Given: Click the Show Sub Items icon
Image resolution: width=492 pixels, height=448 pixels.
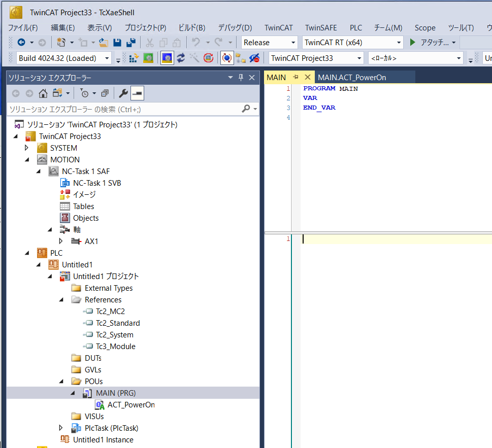Looking at the screenshot, I should tap(241, 58).
